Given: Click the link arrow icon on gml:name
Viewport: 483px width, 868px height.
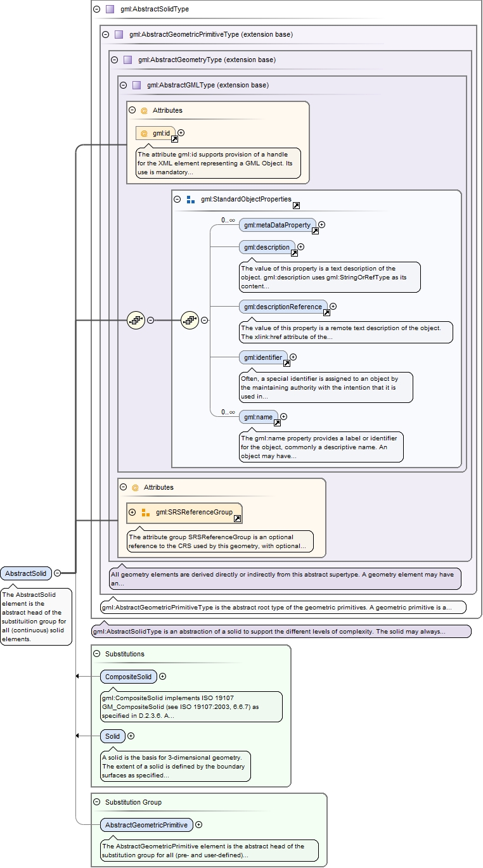Looking at the screenshot, I should 277,423.
